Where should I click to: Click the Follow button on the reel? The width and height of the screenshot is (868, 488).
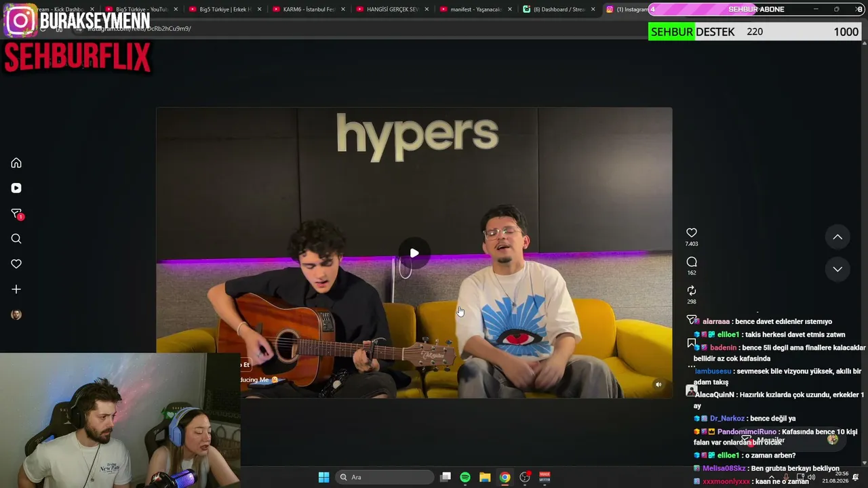point(245,365)
